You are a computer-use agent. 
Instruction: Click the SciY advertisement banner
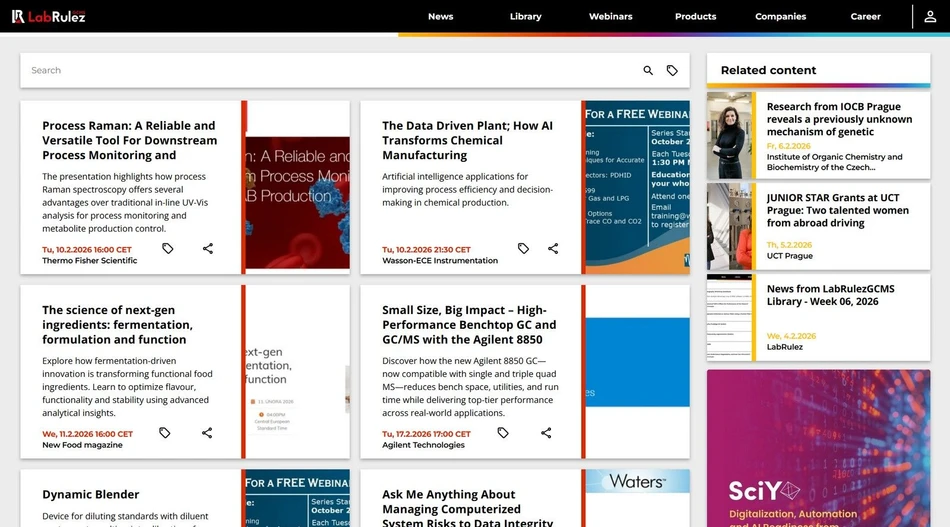coord(818,448)
